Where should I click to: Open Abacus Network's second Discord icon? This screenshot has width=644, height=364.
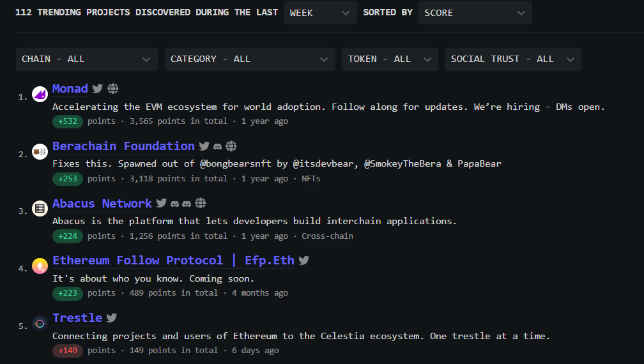pyautogui.click(x=187, y=204)
